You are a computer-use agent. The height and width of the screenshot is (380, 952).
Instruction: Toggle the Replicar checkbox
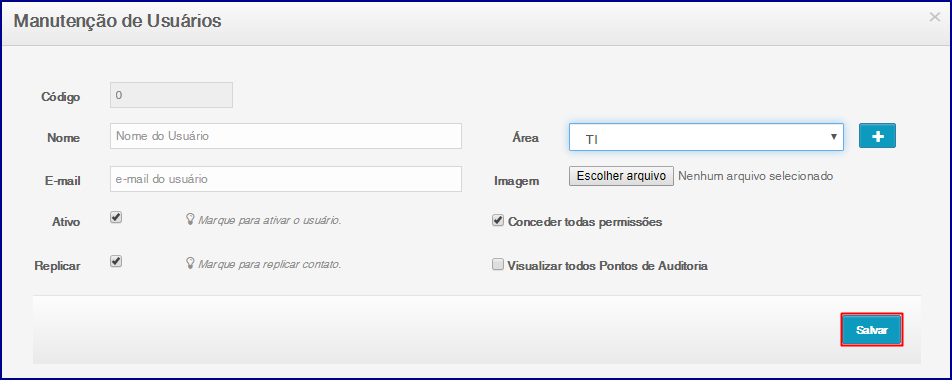tap(116, 261)
